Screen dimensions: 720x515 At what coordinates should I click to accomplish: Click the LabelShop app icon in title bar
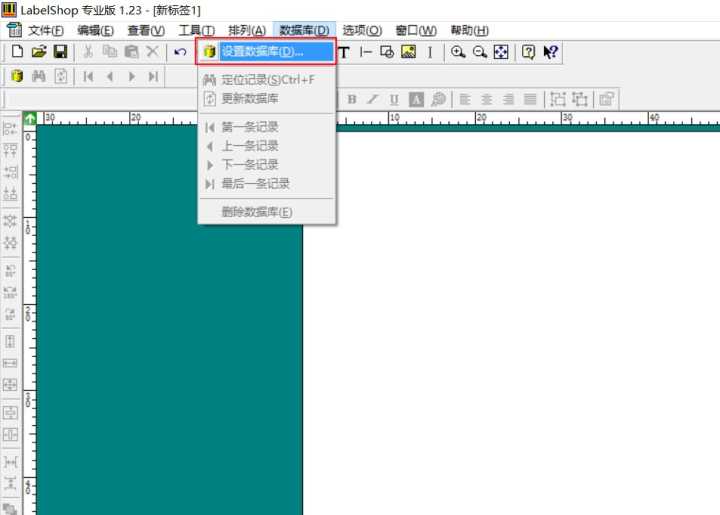(x=9, y=9)
